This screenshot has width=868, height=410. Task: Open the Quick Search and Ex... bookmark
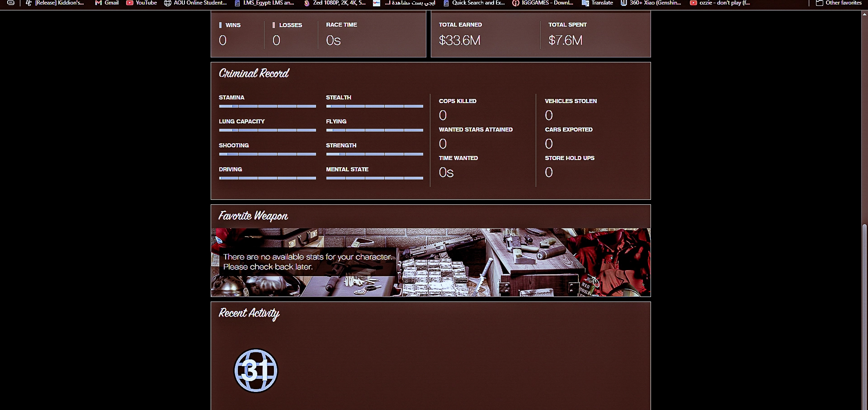pos(474,3)
